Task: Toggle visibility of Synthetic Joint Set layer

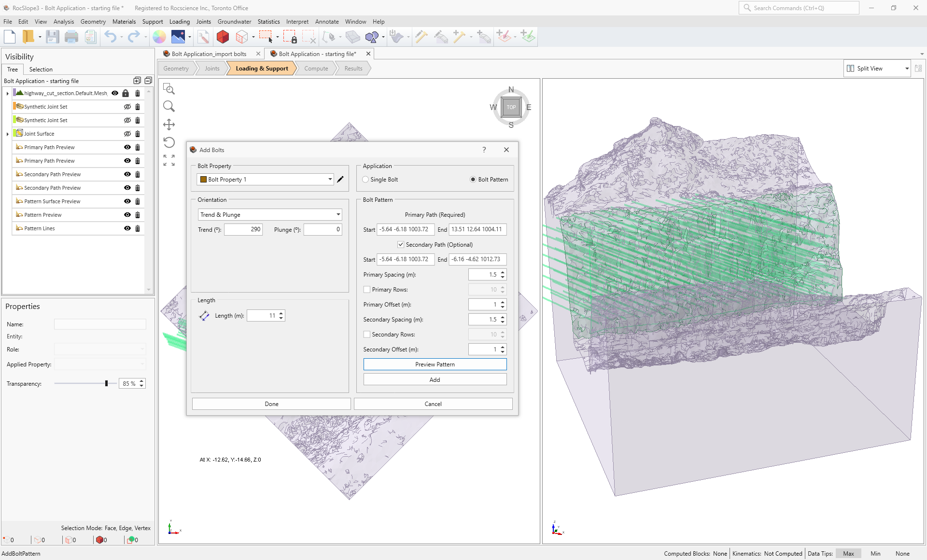Action: [127, 107]
